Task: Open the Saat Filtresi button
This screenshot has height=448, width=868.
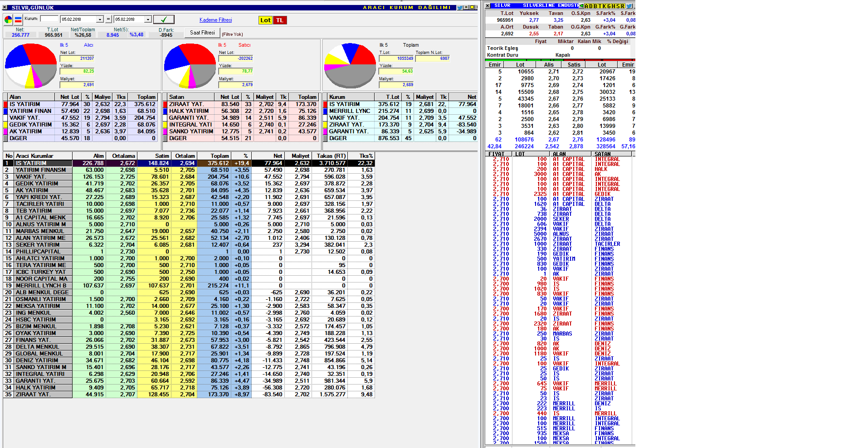Action: coord(202,33)
